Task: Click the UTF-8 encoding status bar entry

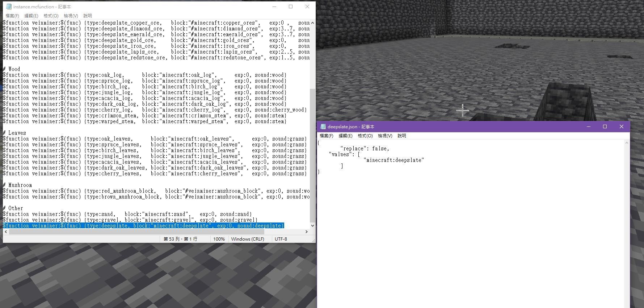Action: click(281, 239)
